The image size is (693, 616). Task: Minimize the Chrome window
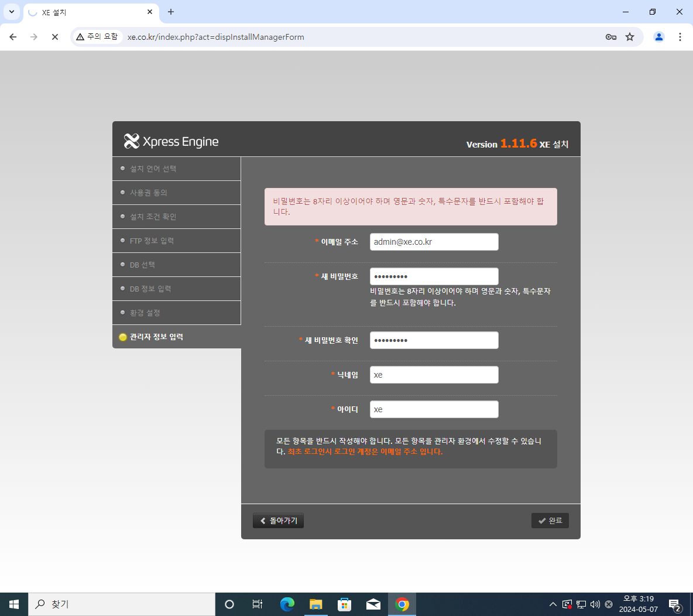point(625,12)
